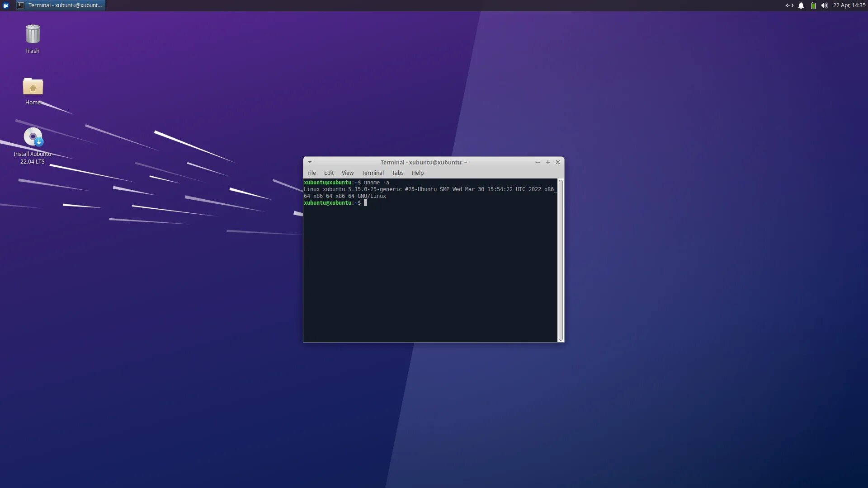Open the File menu in Terminal
This screenshot has width=868, height=488.
coord(311,173)
